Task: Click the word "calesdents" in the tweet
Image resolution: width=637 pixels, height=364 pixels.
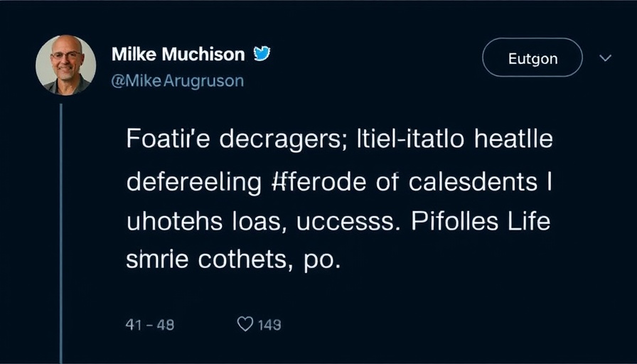Action: [473, 182]
